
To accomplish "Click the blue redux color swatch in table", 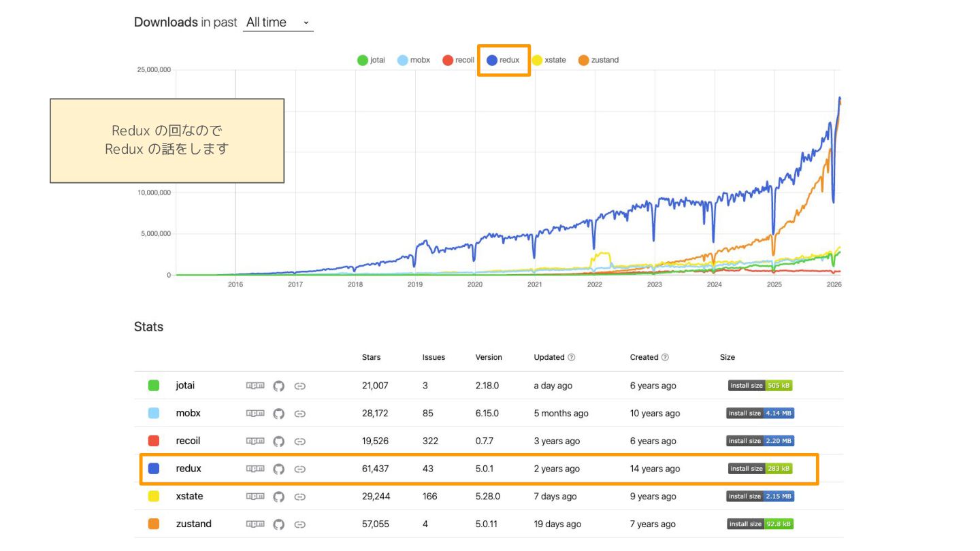I will pos(154,469).
